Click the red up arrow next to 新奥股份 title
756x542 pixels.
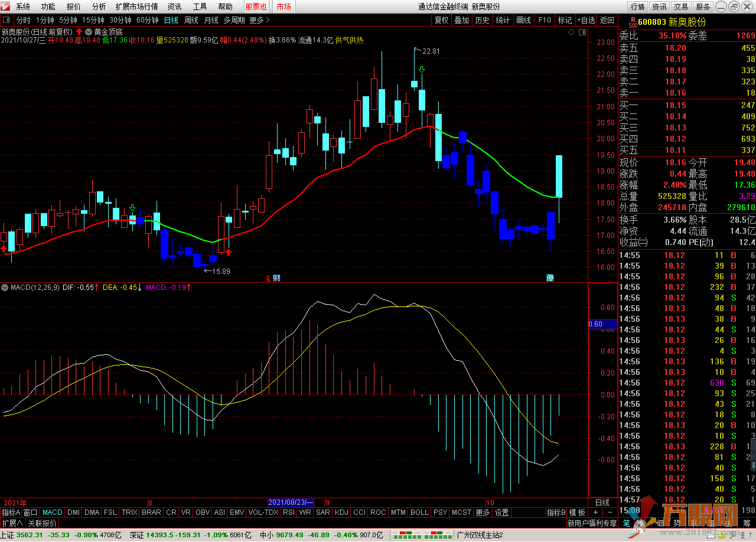tap(79, 32)
